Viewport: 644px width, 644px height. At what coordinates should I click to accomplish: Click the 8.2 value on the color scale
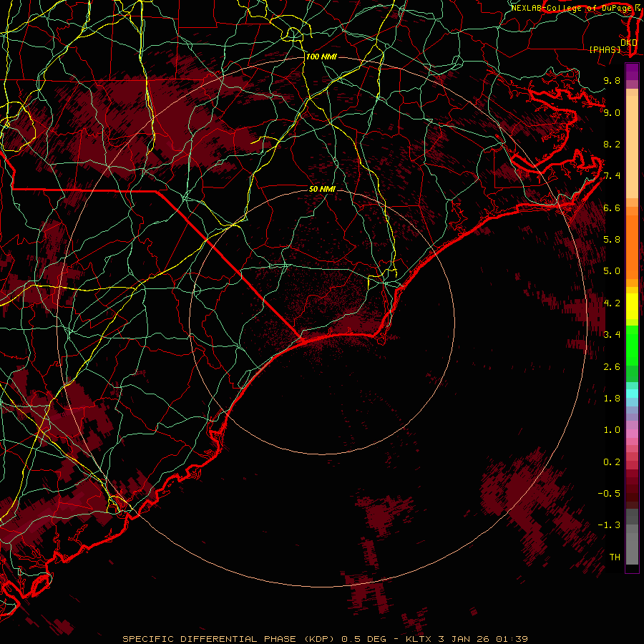pyautogui.click(x=612, y=144)
